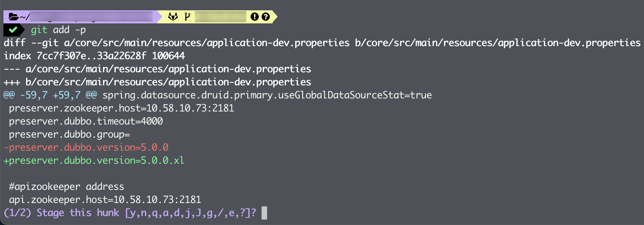The width and height of the screenshot is (644, 225).
Task: Click the question mark status icon
Action: coord(266,17)
